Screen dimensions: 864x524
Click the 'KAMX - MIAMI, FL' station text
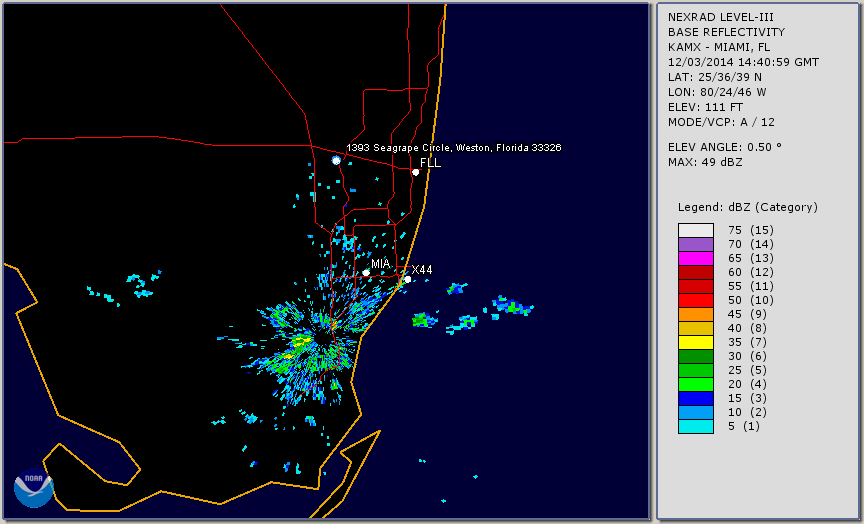719,47
